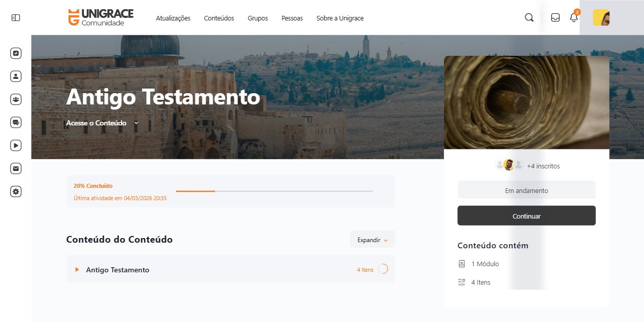
Task: Open the courses play sidebar icon
Action: click(x=16, y=145)
